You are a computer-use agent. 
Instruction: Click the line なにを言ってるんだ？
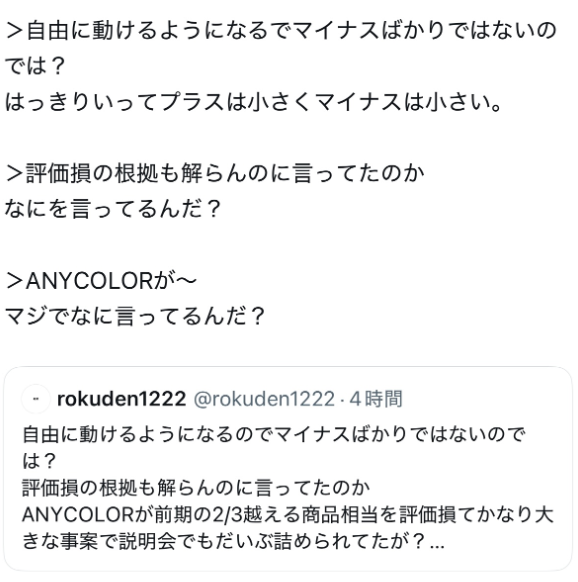(x=113, y=209)
